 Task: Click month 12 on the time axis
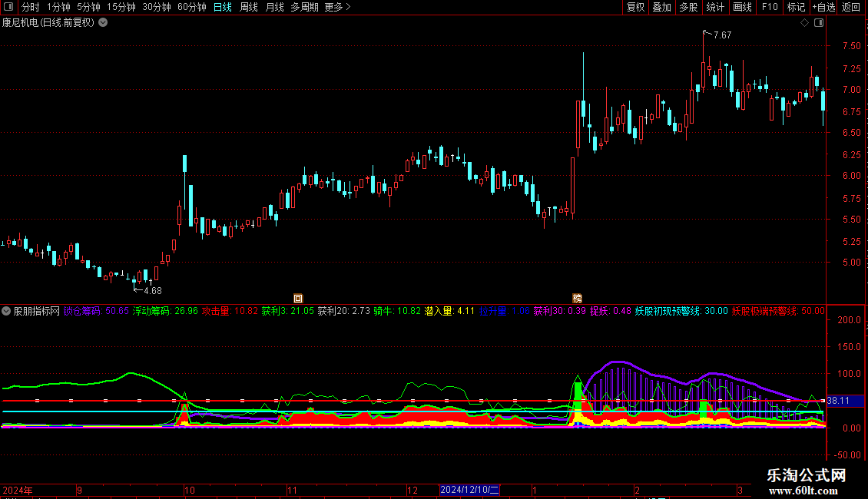(412, 491)
